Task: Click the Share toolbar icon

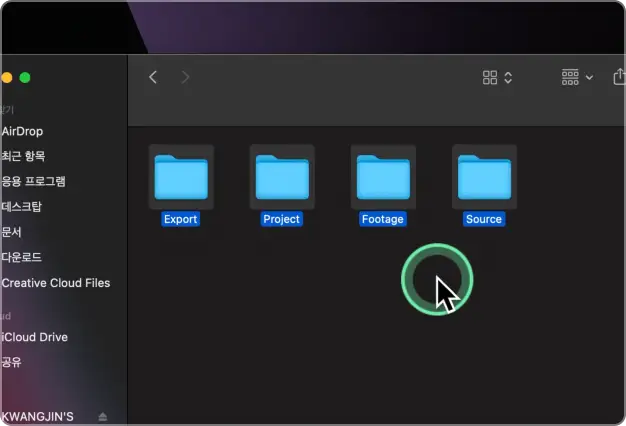Action: point(619,76)
